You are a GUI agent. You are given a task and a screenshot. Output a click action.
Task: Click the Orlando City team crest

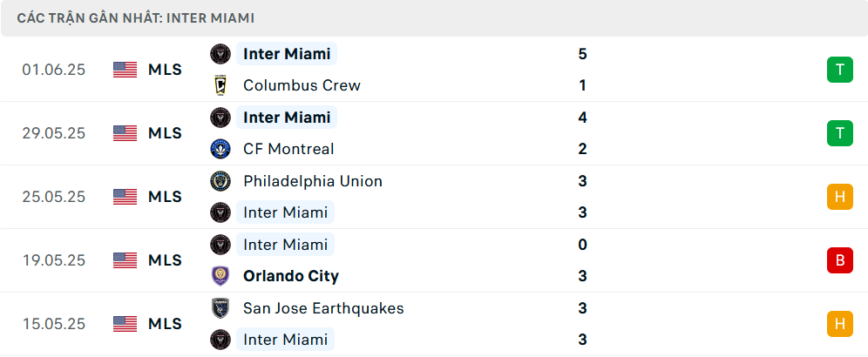tap(220, 276)
